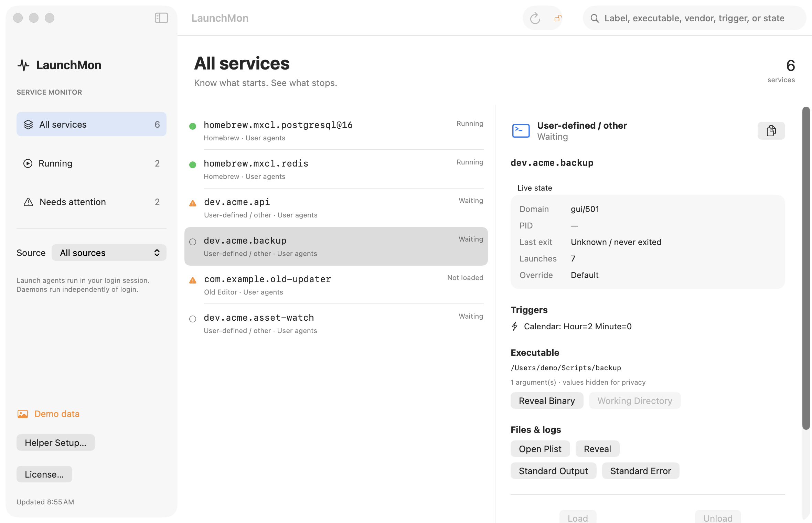The image size is (812, 523).
Task: Click the Unload button
Action: (x=718, y=517)
